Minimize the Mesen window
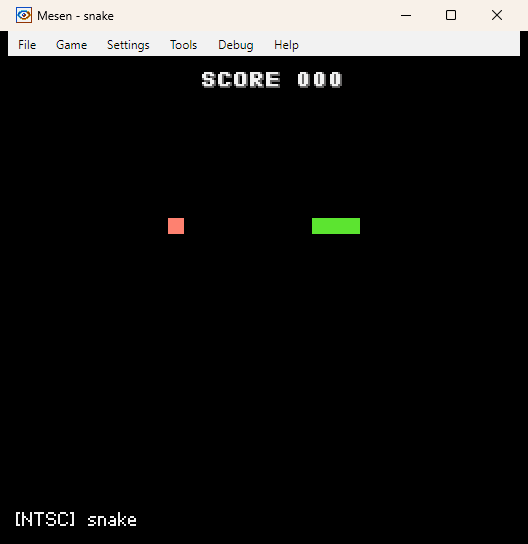 point(406,15)
